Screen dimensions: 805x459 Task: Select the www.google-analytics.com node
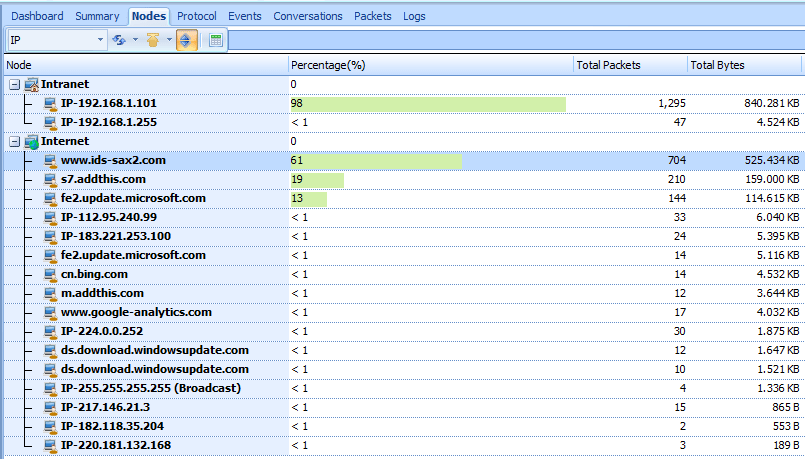[136, 312]
